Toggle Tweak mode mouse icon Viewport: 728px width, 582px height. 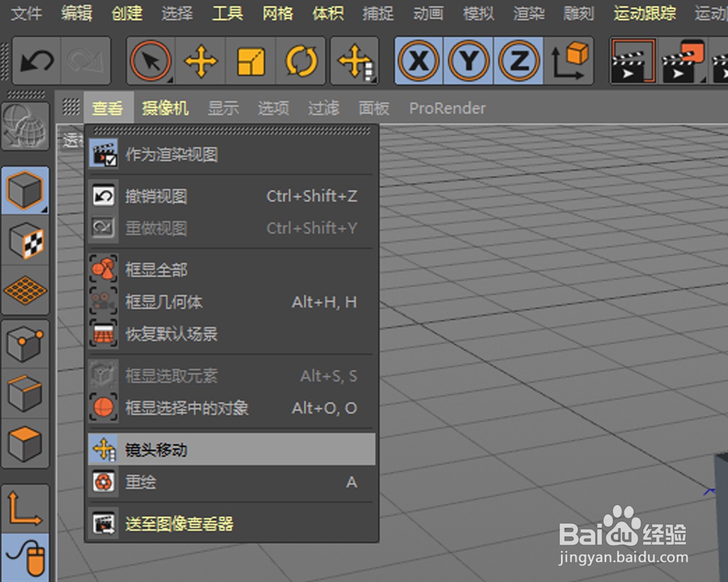coord(25,558)
